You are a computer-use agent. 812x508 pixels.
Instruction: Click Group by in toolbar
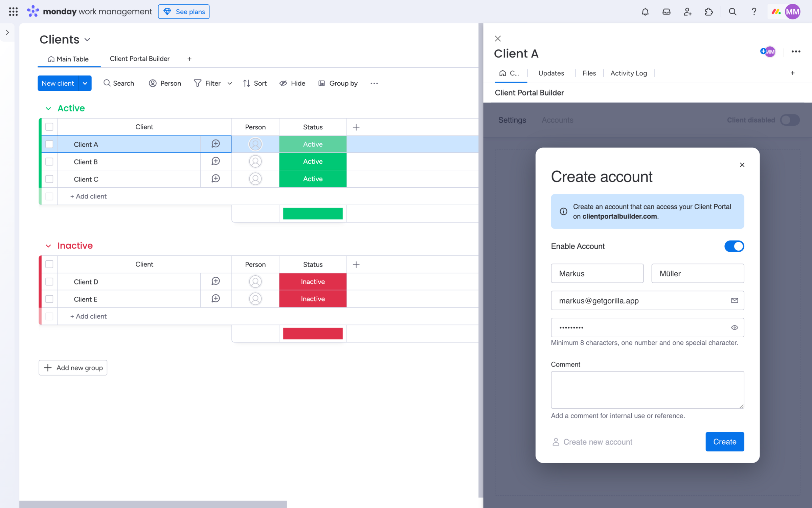pos(338,83)
